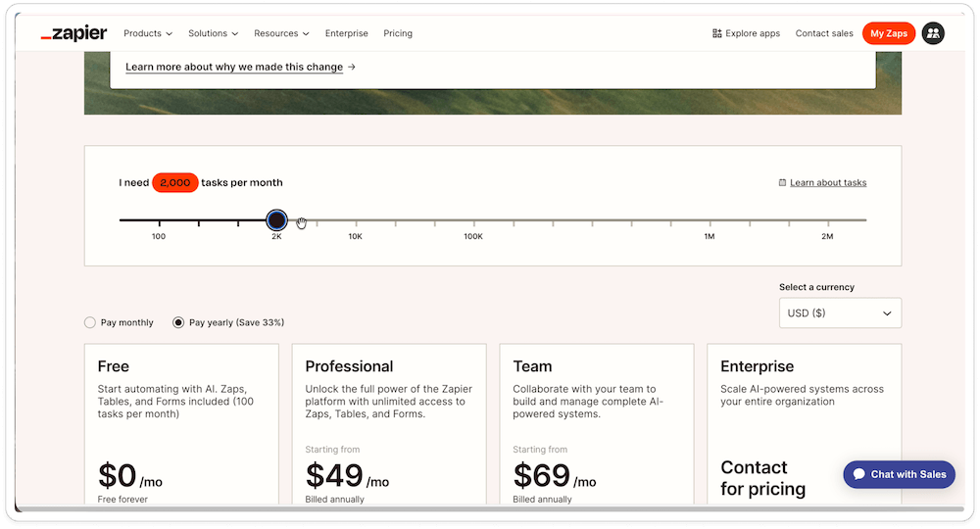Click the Free forever text
The height and width of the screenshot is (529, 980).
pos(122,499)
